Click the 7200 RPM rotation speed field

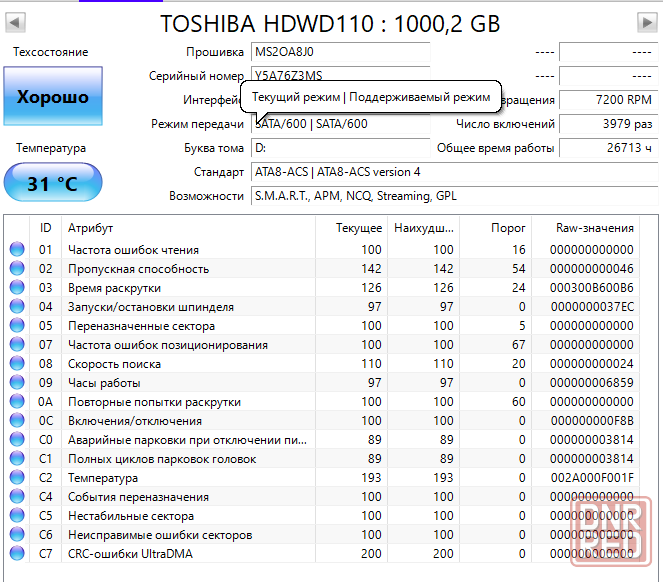pos(606,100)
